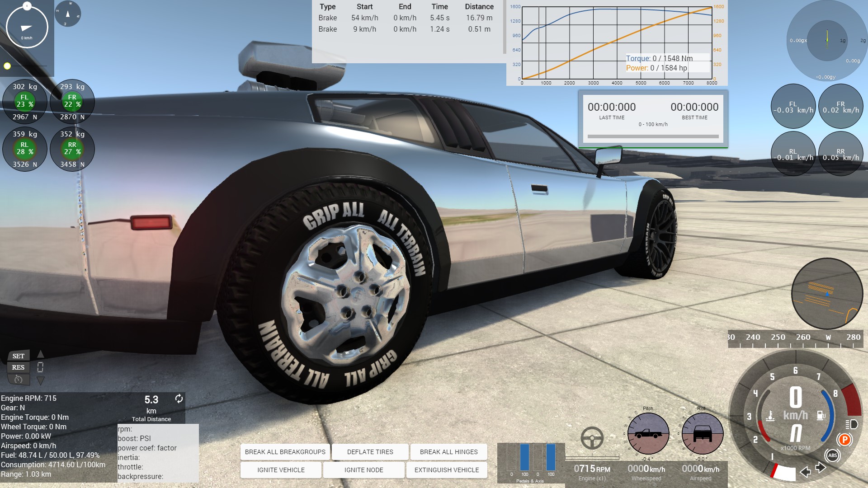Click the RES cruise control button
The width and height of the screenshot is (868, 488).
tap(18, 367)
